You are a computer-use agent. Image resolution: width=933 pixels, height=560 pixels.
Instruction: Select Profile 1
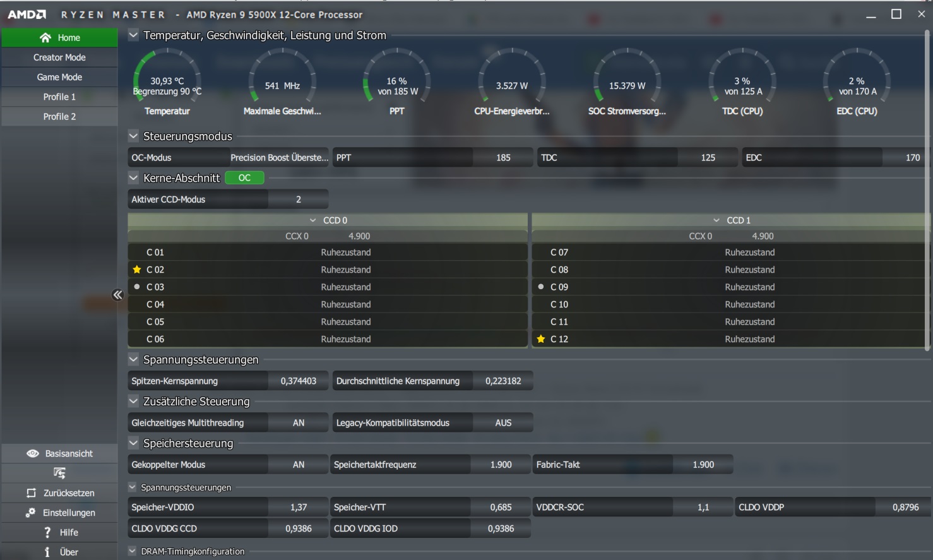tap(59, 97)
